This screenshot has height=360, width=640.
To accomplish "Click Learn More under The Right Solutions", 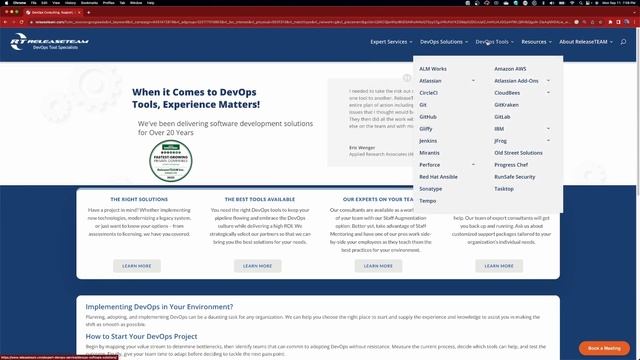I will click(137, 266).
